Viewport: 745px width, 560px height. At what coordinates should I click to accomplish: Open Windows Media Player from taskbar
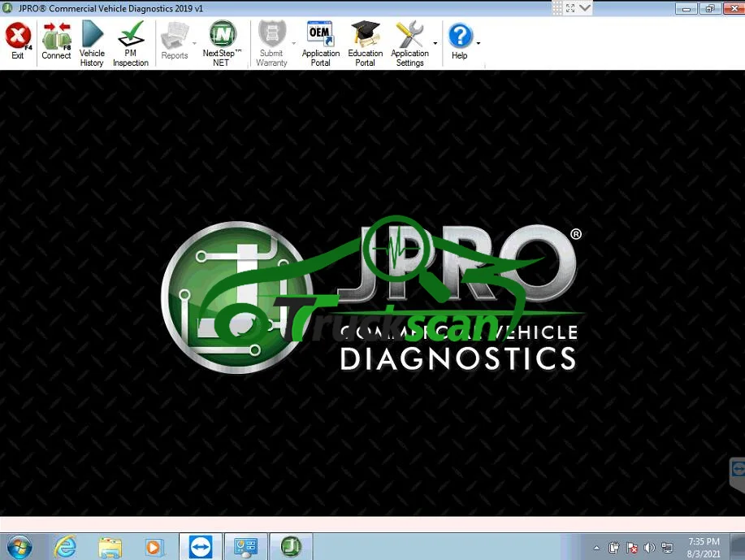(154, 547)
